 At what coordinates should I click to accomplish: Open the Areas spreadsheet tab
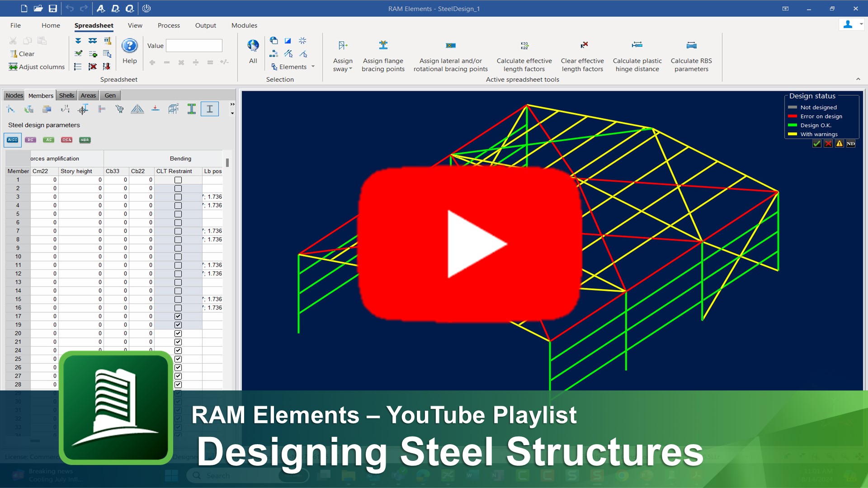(x=88, y=95)
